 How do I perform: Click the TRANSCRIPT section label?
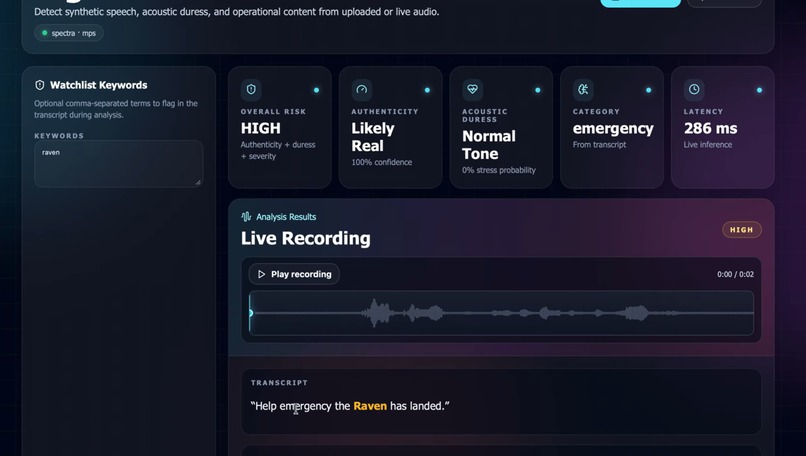coord(279,383)
